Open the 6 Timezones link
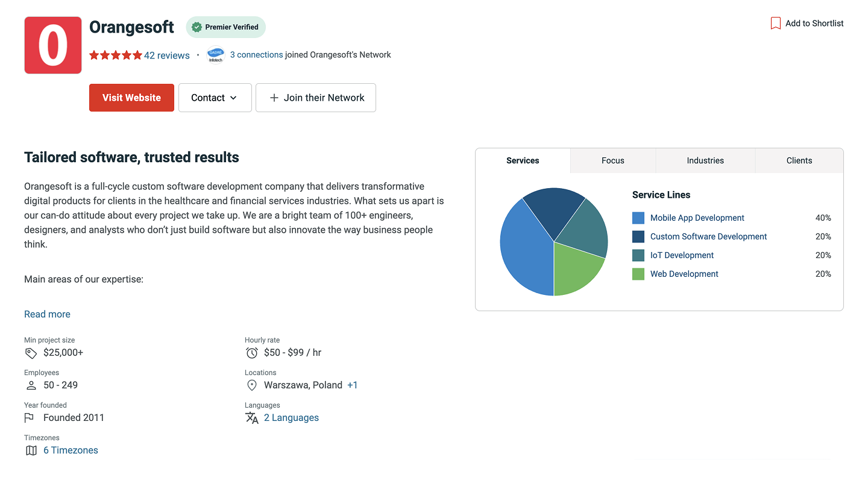The height and width of the screenshot is (477, 868). 71,450
